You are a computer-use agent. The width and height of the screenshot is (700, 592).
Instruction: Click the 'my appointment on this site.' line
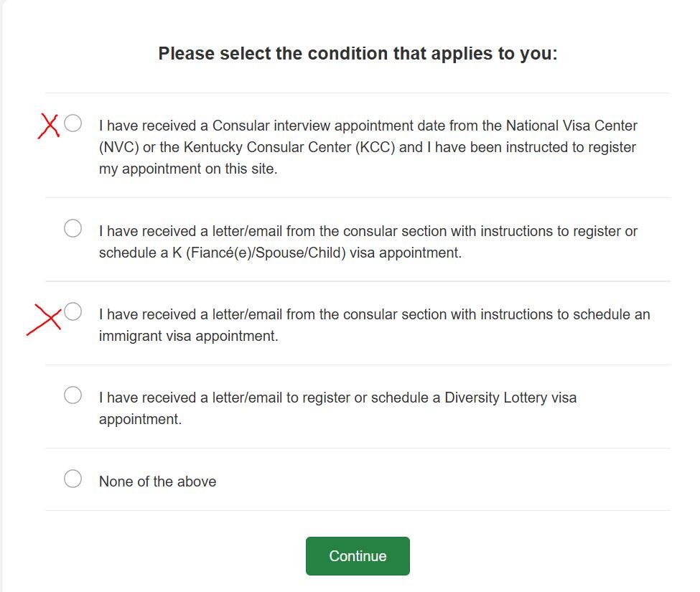point(187,169)
